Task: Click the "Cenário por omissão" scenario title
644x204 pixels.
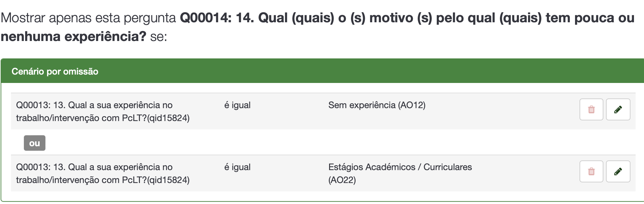Action: click(55, 71)
